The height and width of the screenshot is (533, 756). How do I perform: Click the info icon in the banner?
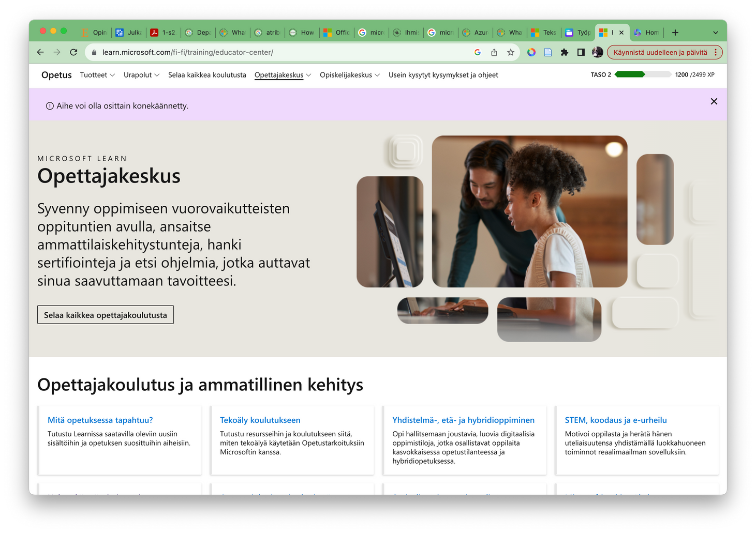click(50, 106)
